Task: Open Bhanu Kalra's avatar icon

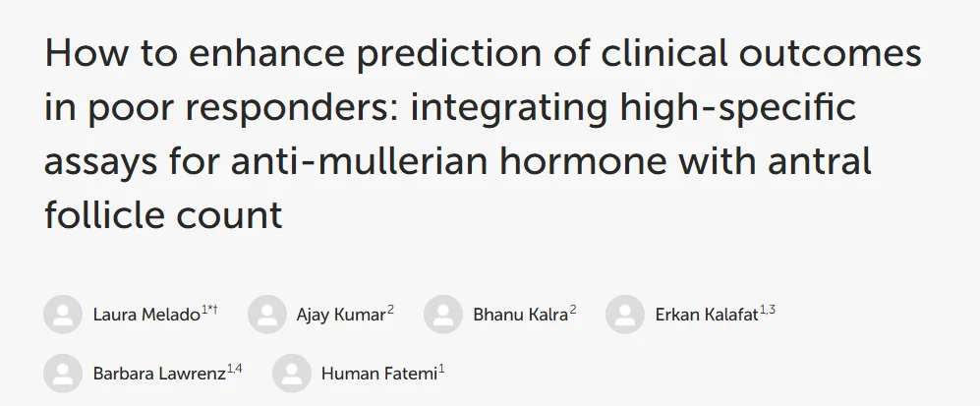Action: click(443, 315)
